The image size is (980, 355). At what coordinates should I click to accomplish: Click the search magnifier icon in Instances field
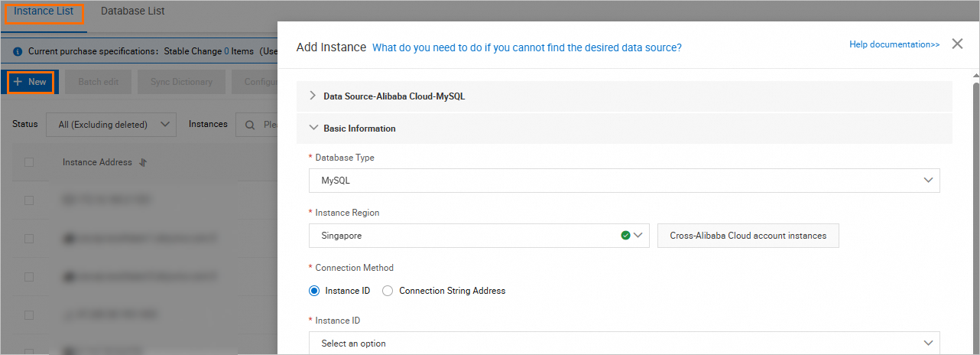[x=250, y=125]
